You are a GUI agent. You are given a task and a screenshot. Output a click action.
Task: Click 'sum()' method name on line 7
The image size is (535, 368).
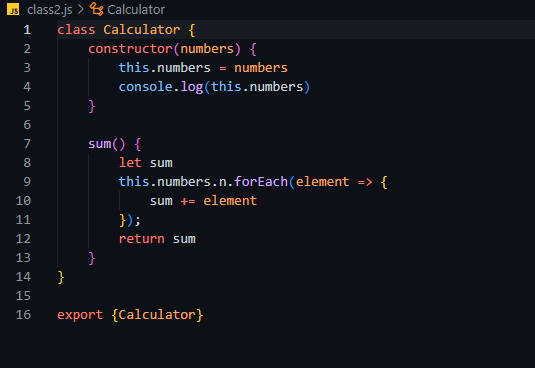point(106,144)
